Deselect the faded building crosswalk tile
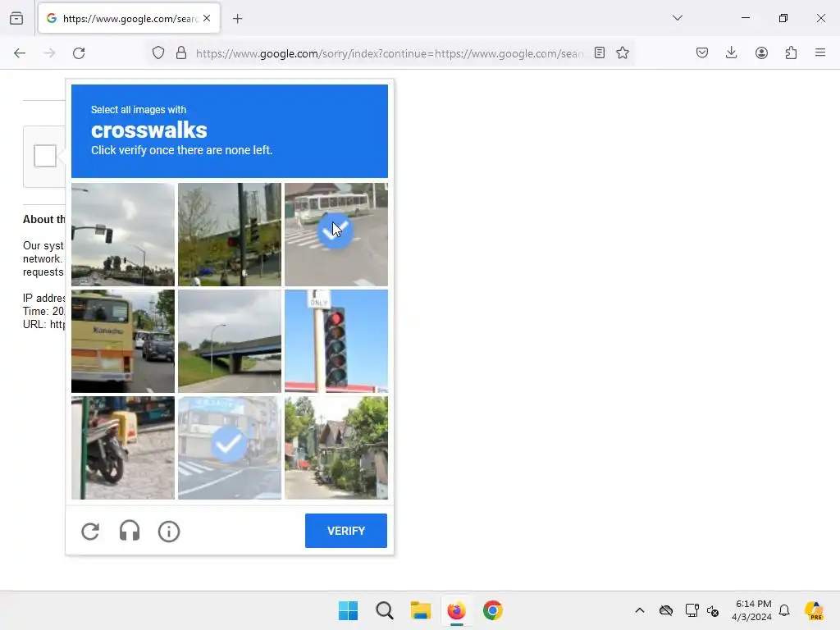Viewport: 840px width, 630px height. (230, 448)
